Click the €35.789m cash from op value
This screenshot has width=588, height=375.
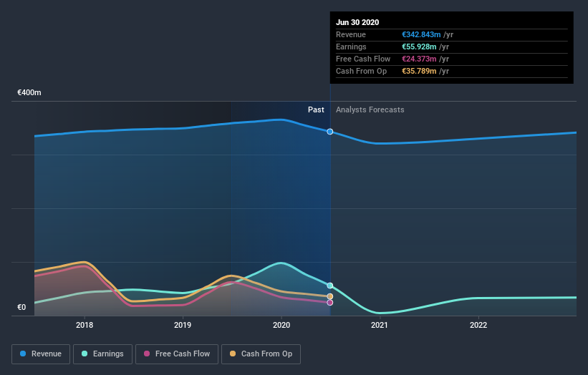coord(419,71)
